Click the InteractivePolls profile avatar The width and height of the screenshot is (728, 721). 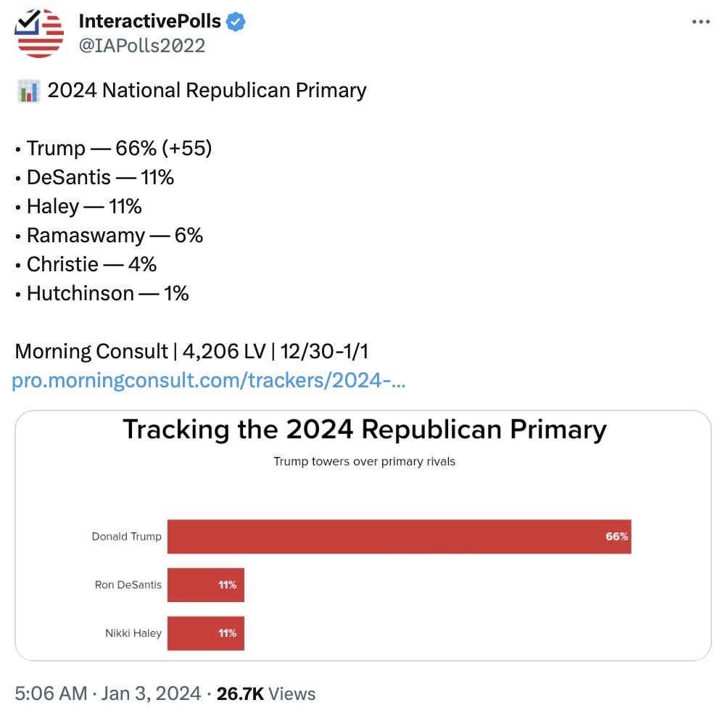pos(39,33)
